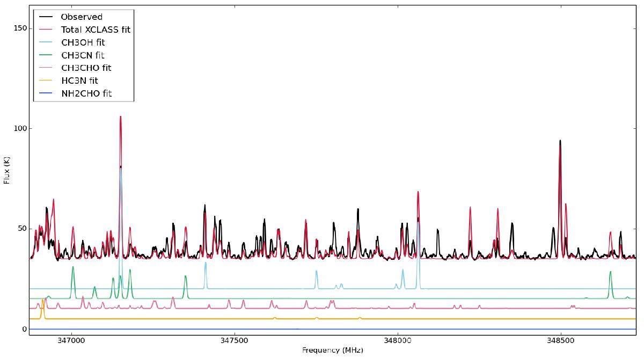Select the 'CH3OH fit' legend label
This screenshot has width=644, height=357.
tap(84, 43)
